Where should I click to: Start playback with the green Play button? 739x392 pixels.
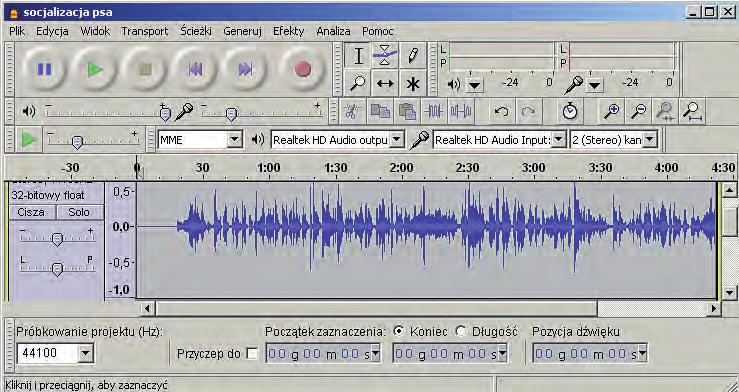pyautogui.click(x=95, y=70)
